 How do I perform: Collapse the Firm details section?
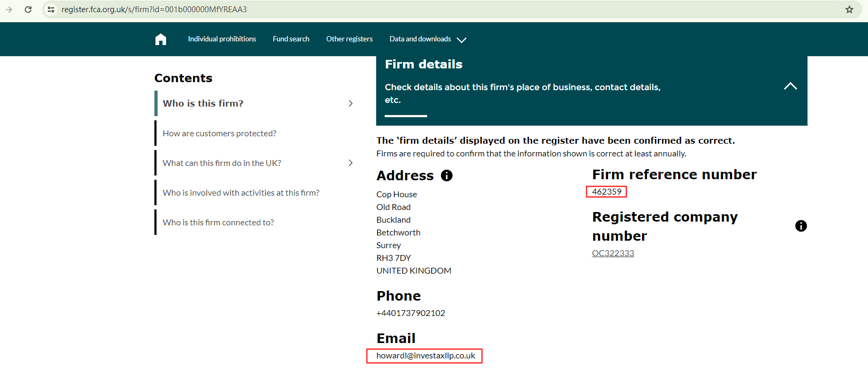tap(790, 86)
